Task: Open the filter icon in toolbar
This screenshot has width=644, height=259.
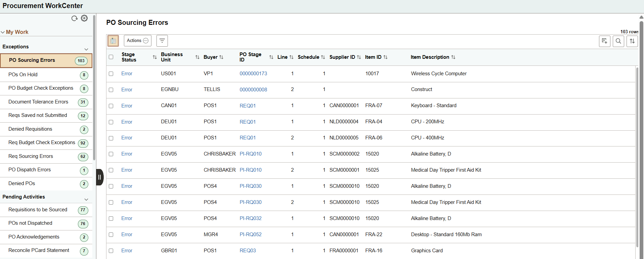Action: click(x=162, y=41)
